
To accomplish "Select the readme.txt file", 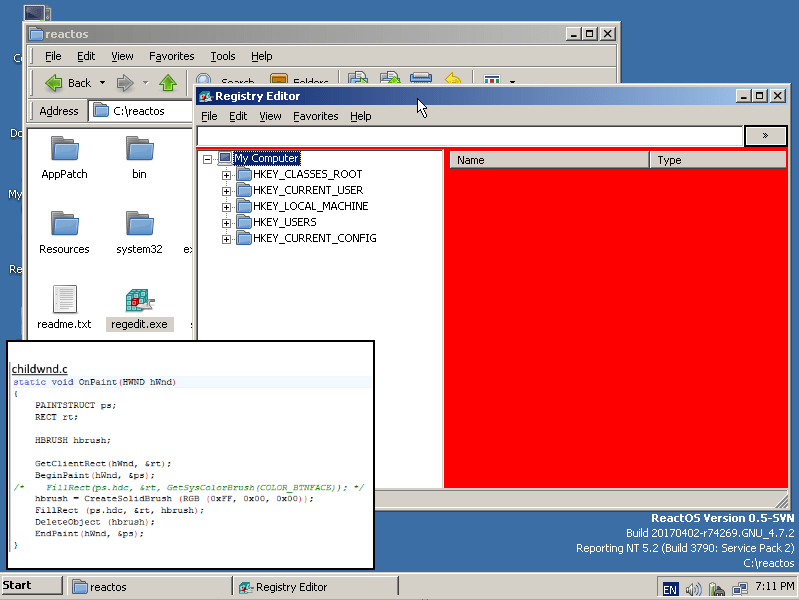I will point(64,308).
